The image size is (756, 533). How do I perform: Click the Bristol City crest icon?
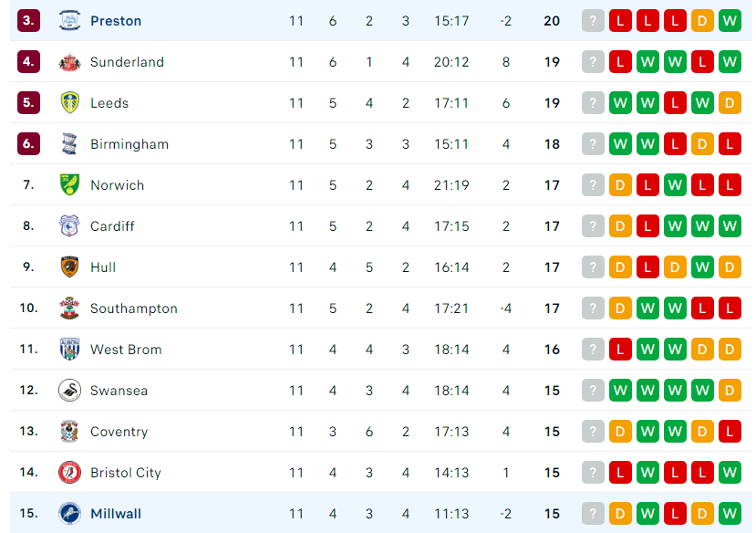69,472
